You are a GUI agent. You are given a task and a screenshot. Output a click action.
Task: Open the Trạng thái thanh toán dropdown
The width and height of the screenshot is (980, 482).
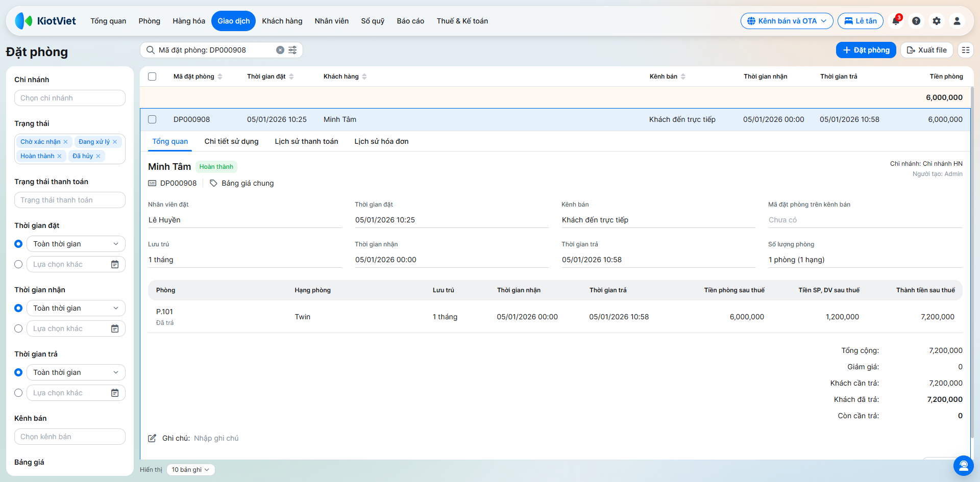(70, 200)
